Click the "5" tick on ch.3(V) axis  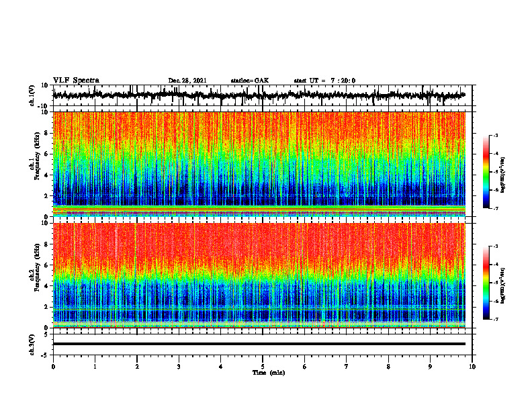point(47,334)
